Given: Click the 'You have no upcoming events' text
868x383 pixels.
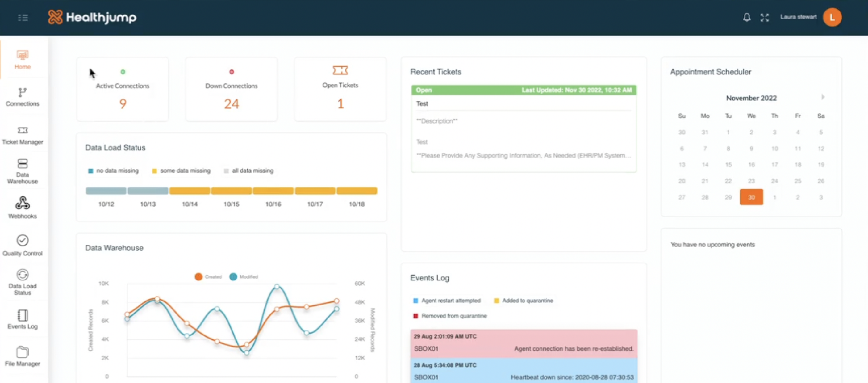Looking at the screenshot, I should [x=713, y=244].
